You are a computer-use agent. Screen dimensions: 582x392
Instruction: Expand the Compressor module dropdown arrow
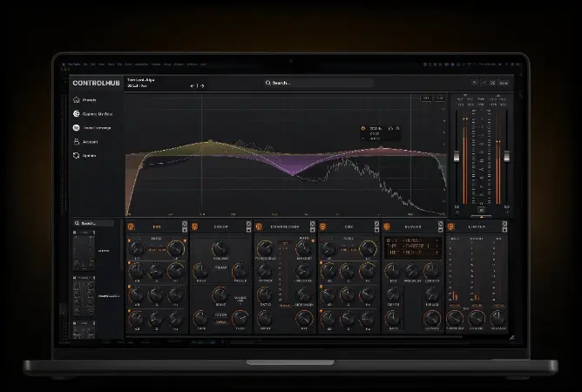click(312, 229)
